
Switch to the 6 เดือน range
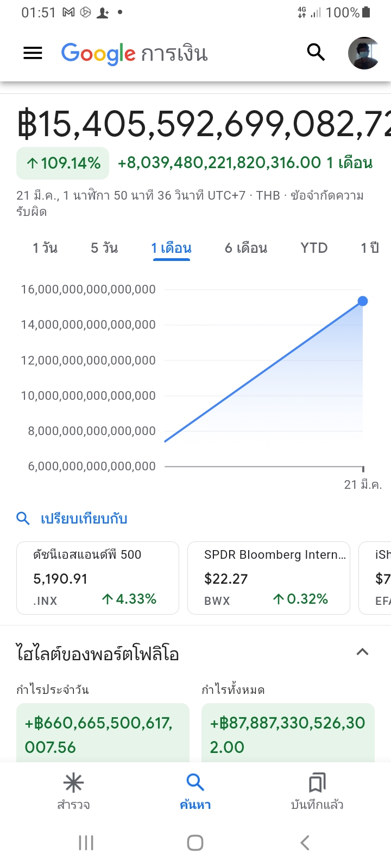point(246,248)
